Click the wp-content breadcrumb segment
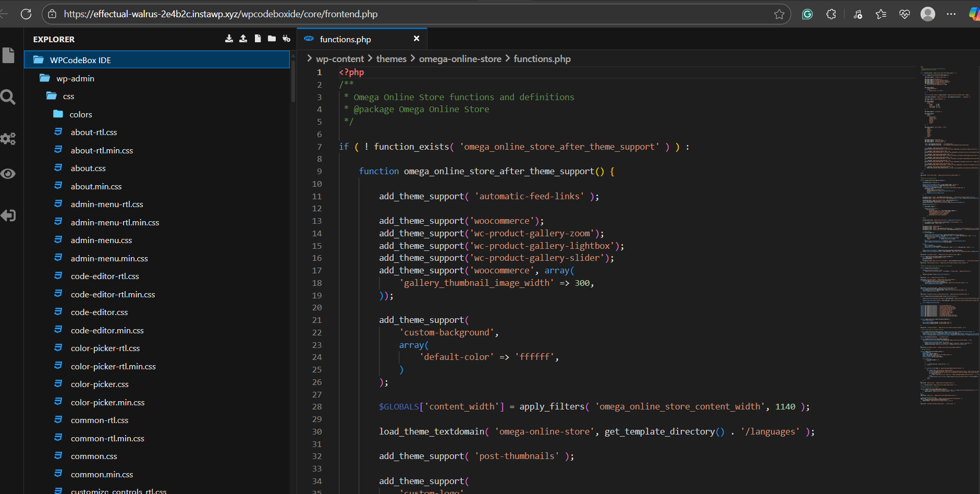This screenshot has height=494, width=980. [x=340, y=59]
